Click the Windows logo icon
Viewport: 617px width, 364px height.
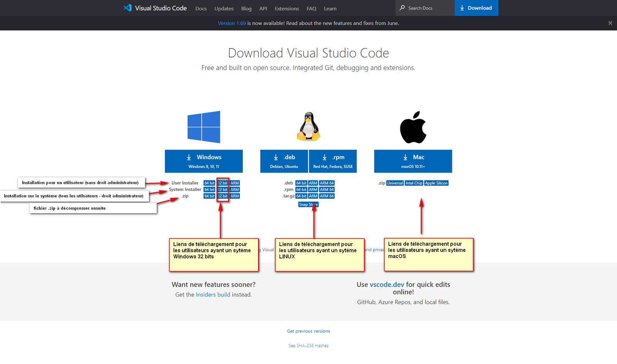tap(204, 127)
